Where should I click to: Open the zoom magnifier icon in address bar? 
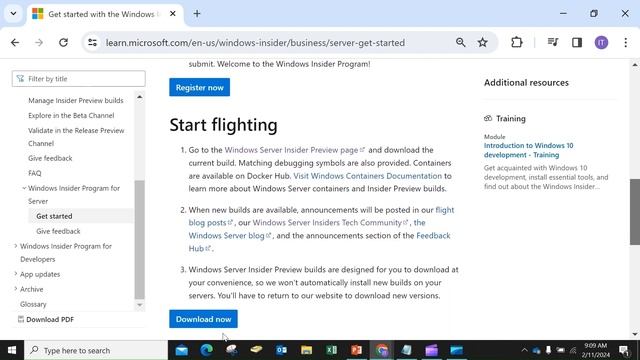(x=460, y=42)
